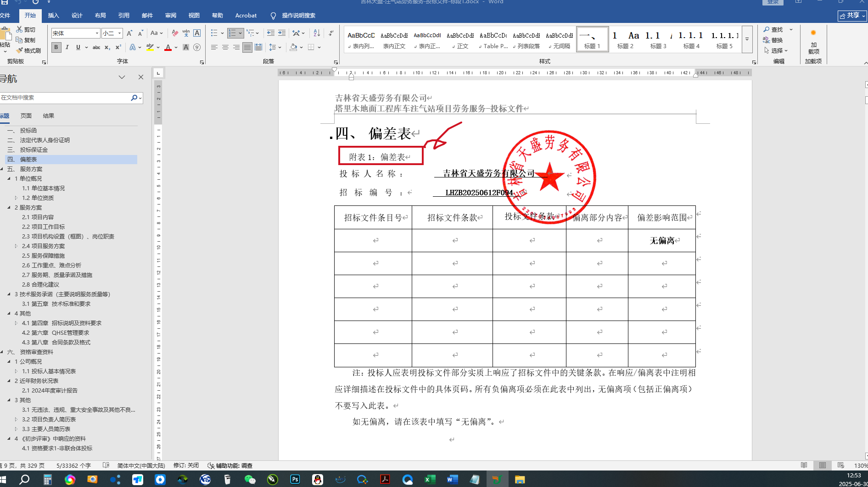Apply character shading with gray A icon
The image size is (868, 487).
[x=186, y=47]
